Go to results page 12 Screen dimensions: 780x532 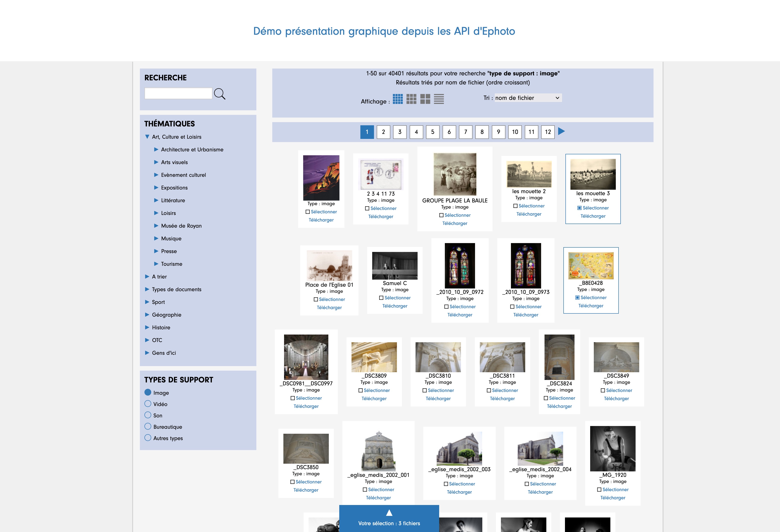pos(548,132)
